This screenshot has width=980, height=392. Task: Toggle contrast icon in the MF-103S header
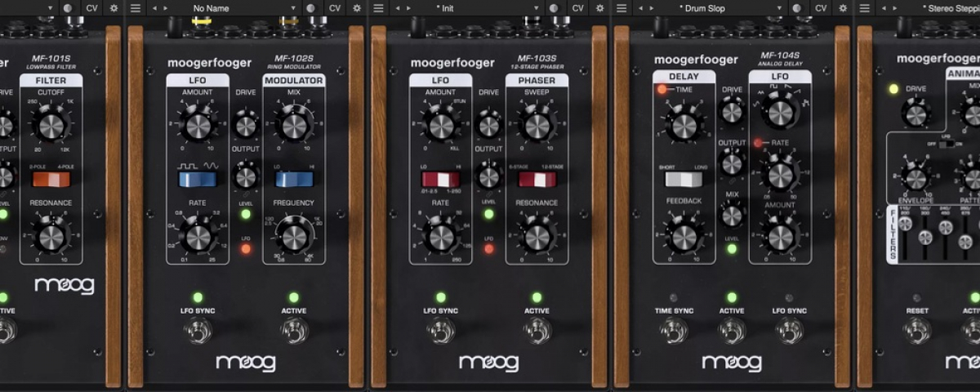point(555,7)
